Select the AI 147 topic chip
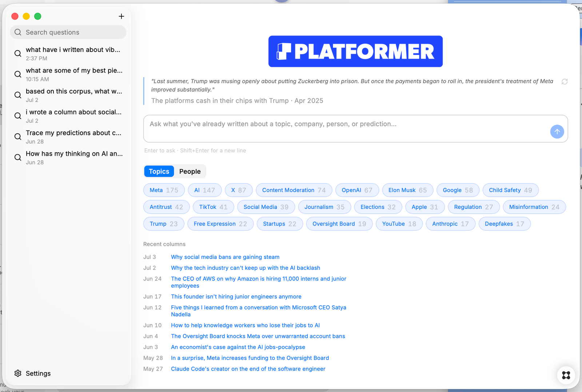This screenshot has width=582, height=392. pos(205,190)
